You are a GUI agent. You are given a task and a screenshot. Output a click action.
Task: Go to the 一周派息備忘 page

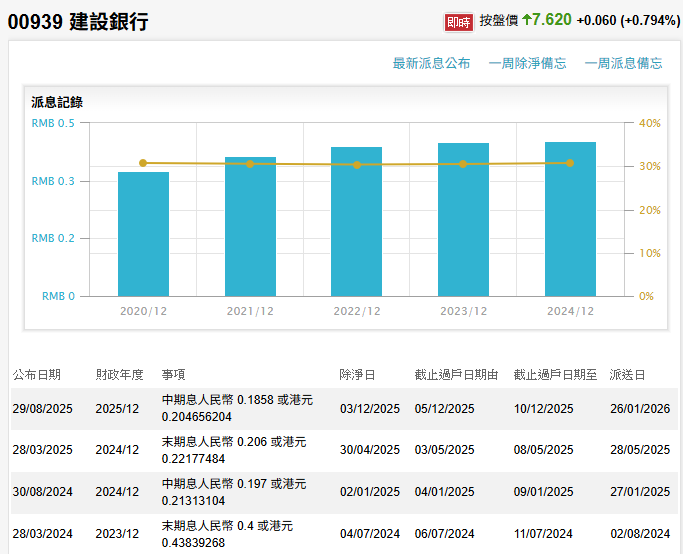[x=623, y=63]
